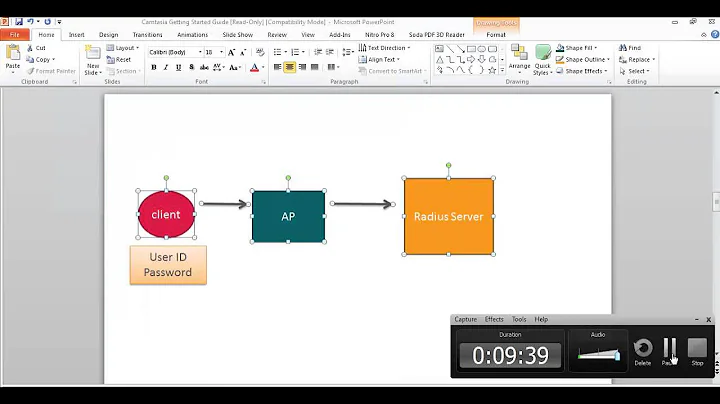Open the font color A picker
720x404 pixels.
click(254, 67)
